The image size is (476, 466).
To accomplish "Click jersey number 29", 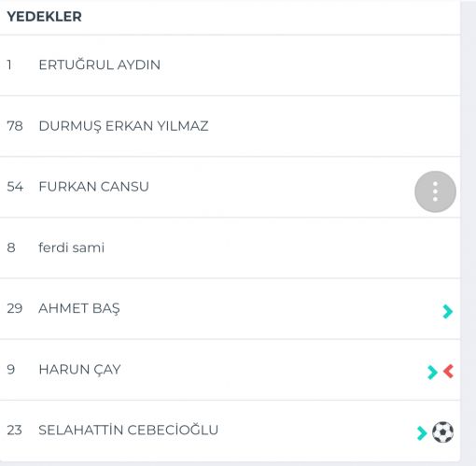I will (x=15, y=308).
